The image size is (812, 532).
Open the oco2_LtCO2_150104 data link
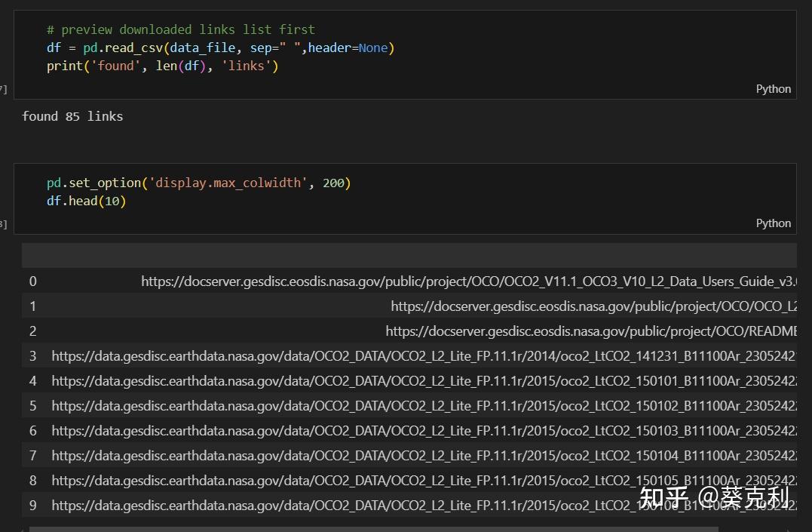[x=422, y=455]
